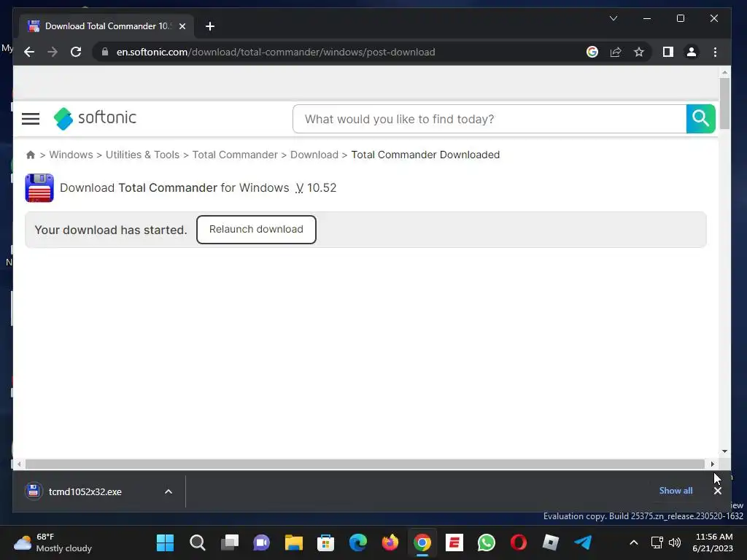Go to home via breadcrumb house icon
This screenshot has width=747, height=560.
(x=31, y=155)
